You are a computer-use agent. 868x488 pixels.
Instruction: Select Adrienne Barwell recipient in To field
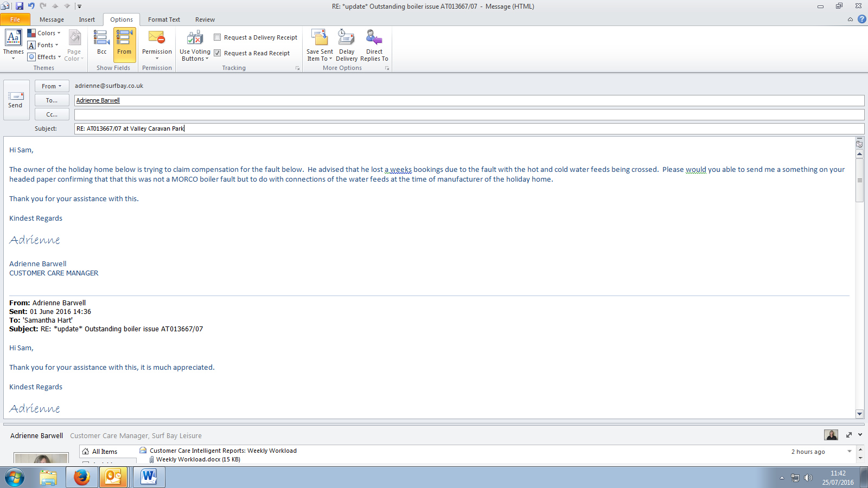(x=98, y=100)
